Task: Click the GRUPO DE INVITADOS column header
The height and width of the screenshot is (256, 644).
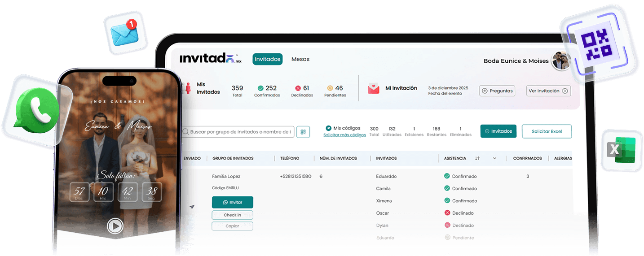Action: tap(233, 158)
